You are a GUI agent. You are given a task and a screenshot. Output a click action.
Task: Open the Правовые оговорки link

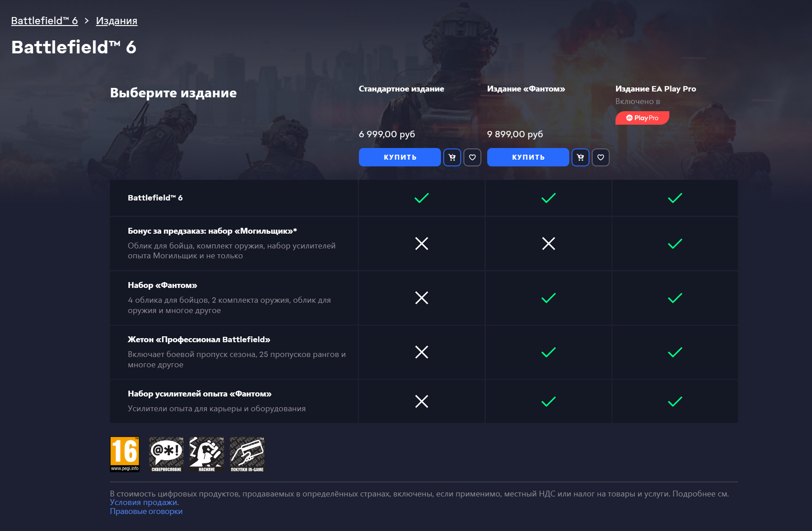[x=146, y=511]
